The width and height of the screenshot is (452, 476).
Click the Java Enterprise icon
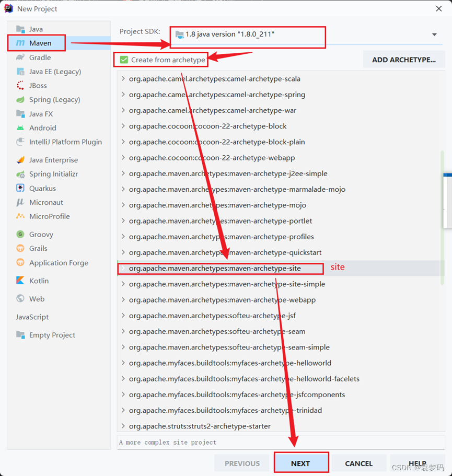pos(20,160)
